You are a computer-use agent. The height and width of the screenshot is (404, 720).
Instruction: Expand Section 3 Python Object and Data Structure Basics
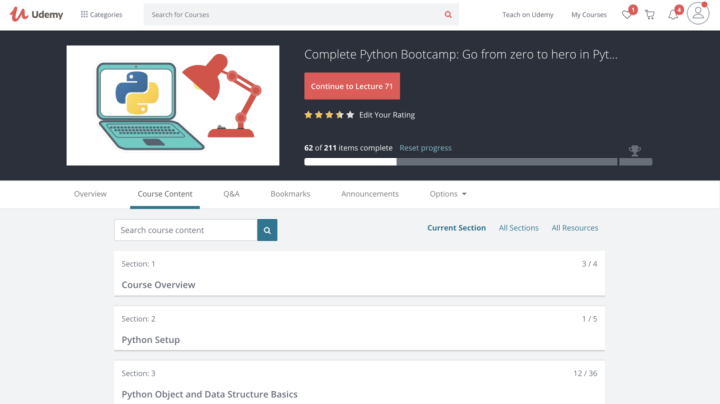[359, 382]
